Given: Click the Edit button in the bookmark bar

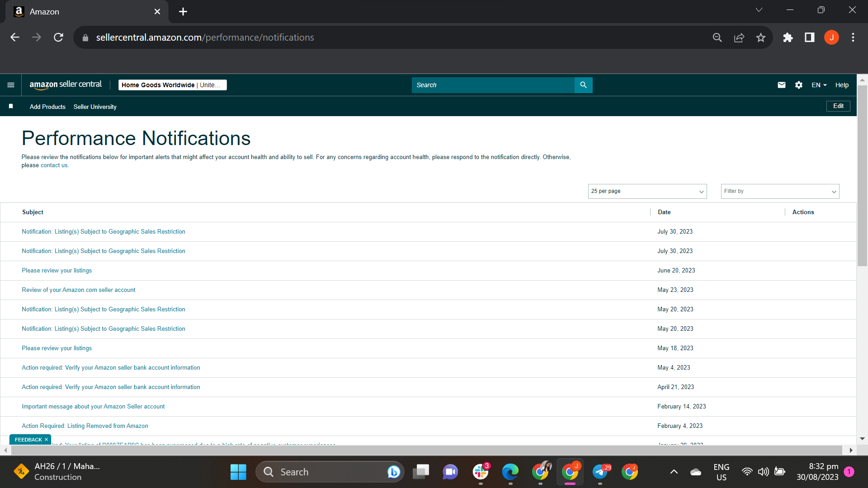Looking at the screenshot, I should tap(838, 106).
